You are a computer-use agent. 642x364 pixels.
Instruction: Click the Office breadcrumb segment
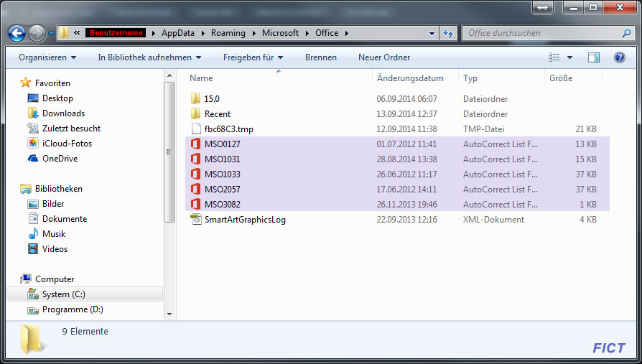327,33
